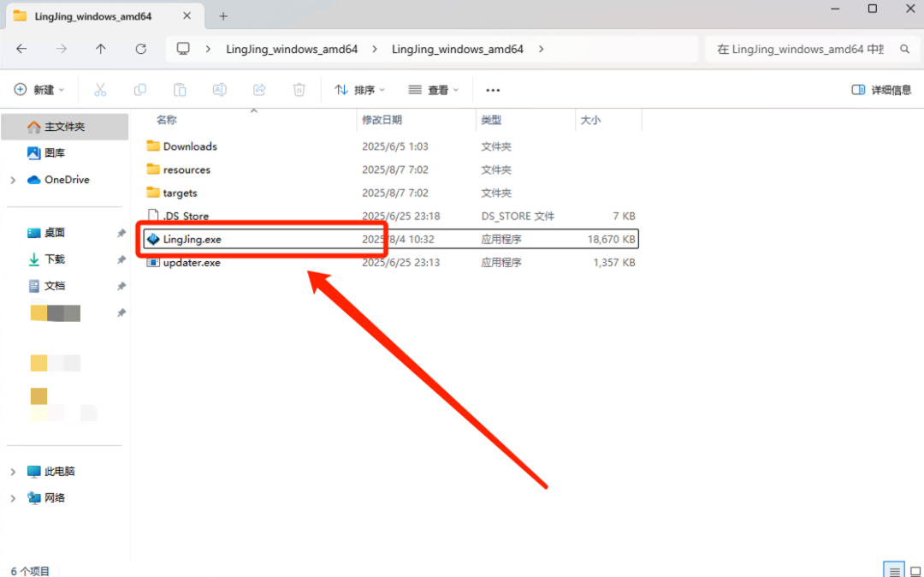924x577 pixels.
Task: Open the more options ellipsis menu
Action: tap(493, 90)
